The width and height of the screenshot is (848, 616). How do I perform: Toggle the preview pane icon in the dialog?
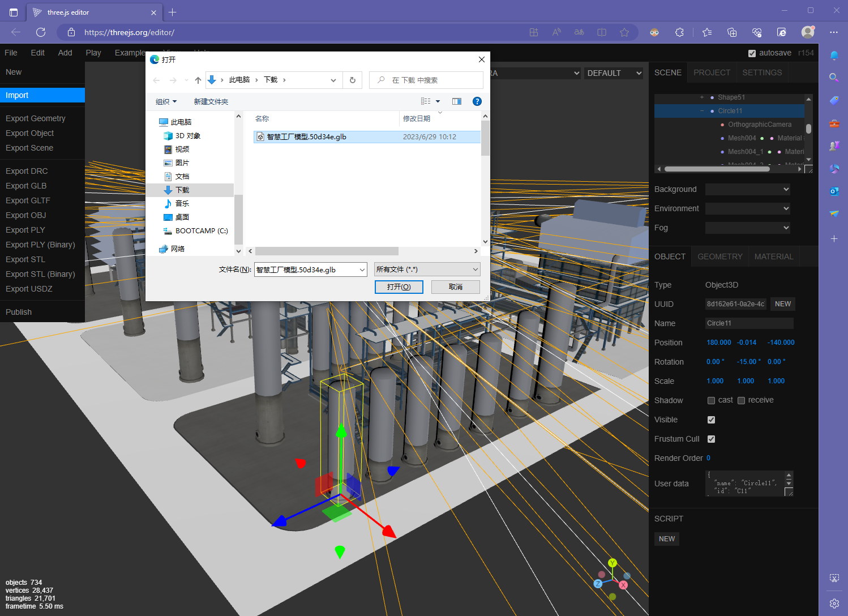coord(457,101)
